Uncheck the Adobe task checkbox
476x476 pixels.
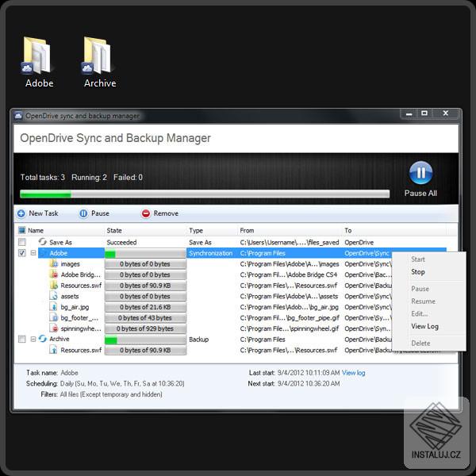(x=22, y=253)
